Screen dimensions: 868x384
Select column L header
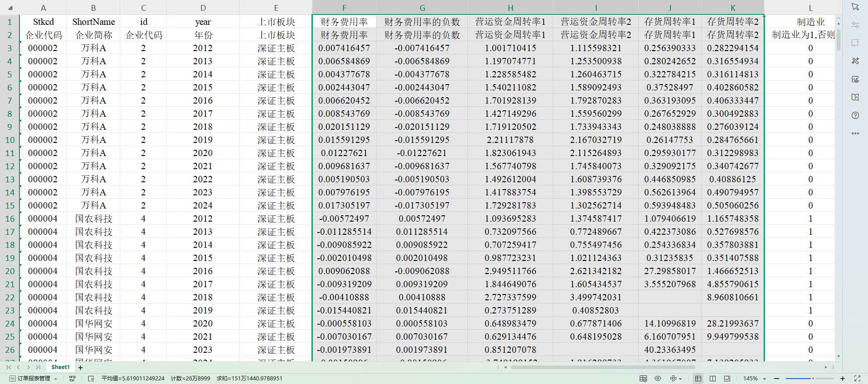tap(810, 8)
